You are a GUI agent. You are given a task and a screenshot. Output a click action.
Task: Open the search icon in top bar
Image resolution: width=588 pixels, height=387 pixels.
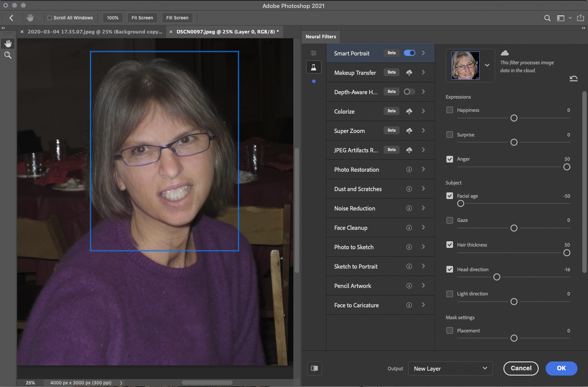pyautogui.click(x=547, y=18)
